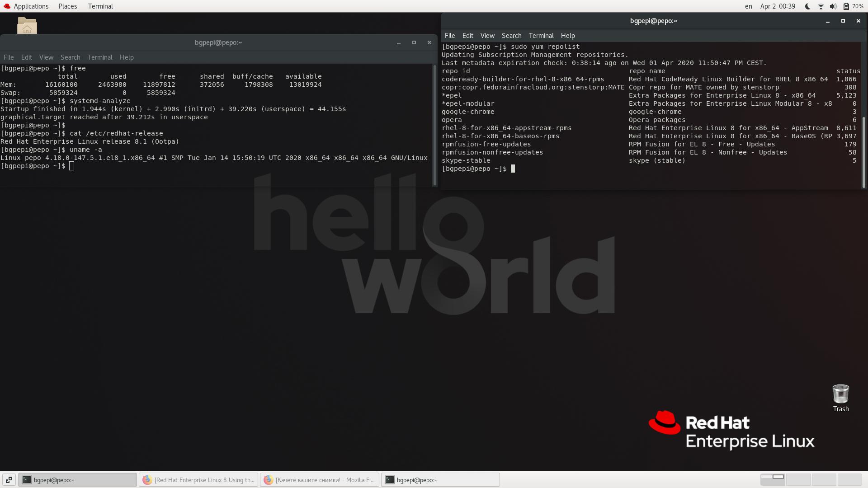
Task: Click 'rpmfusion-free-updates' repo id
Action: pyautogui.click(x=486, y=144)
